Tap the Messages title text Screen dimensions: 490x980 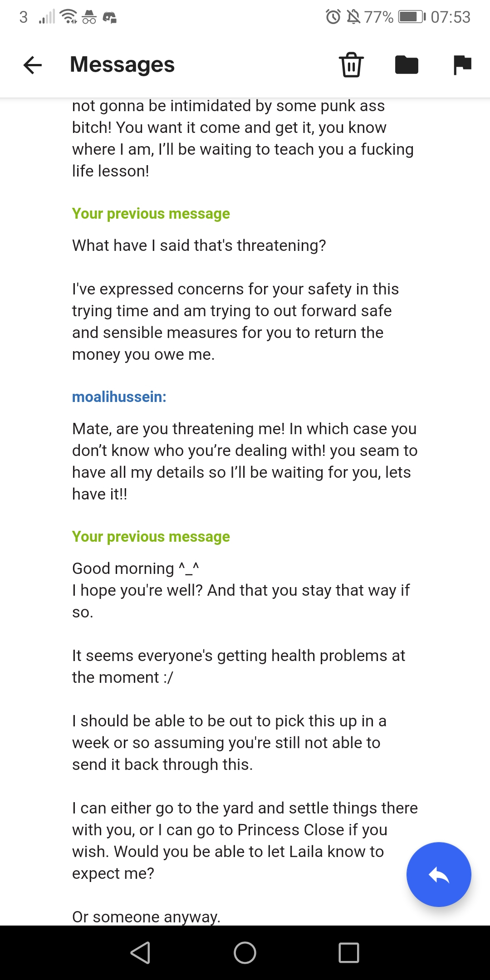tap(122, 64)
